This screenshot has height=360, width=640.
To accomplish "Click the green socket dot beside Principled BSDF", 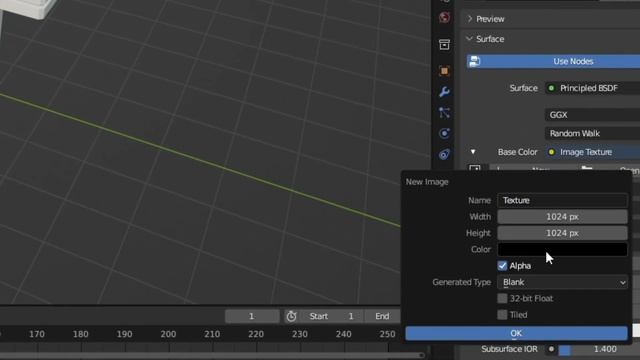I will 551,88.
